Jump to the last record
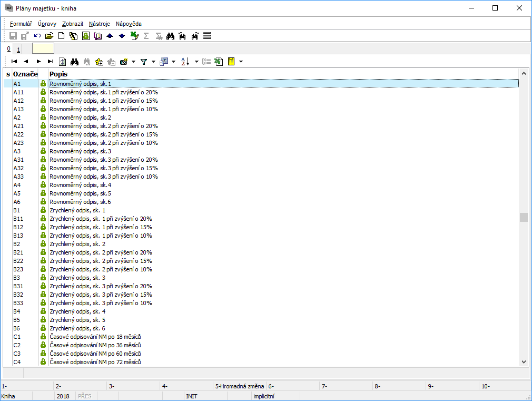The image size is (532, 401). (x=51, y=62)
